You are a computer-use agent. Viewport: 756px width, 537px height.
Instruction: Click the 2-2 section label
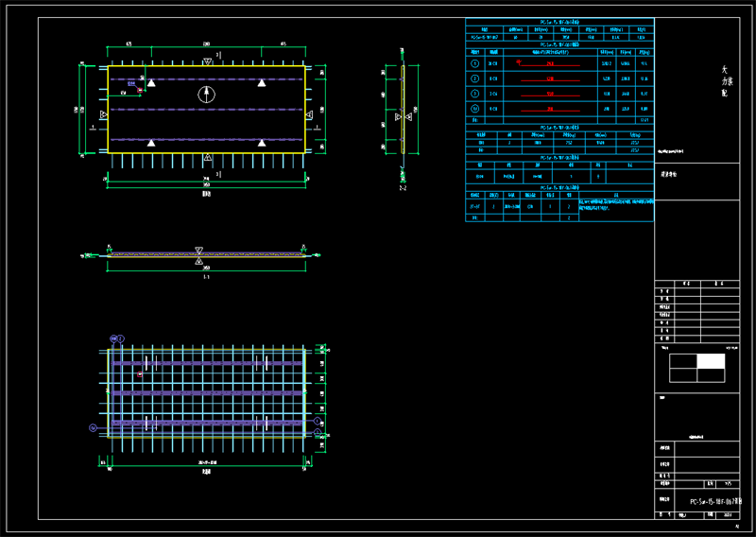[x=403, y=188]
